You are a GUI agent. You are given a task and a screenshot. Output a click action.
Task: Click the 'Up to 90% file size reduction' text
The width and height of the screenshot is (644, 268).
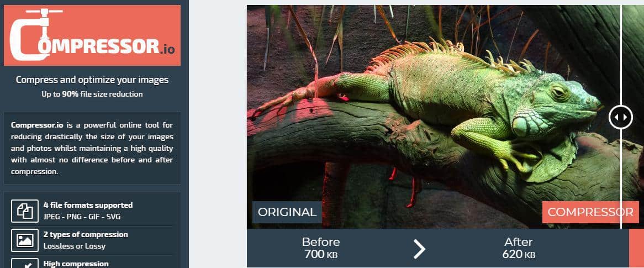tap(92, 94)
